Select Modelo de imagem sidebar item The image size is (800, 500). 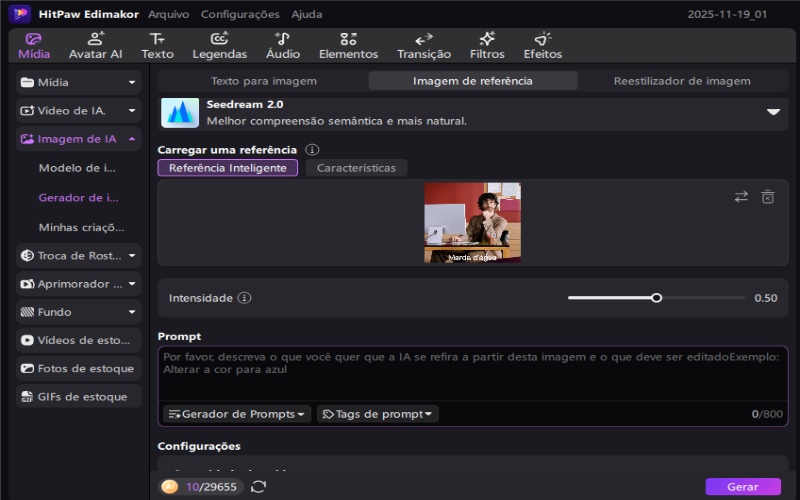[x=77, y=168]
